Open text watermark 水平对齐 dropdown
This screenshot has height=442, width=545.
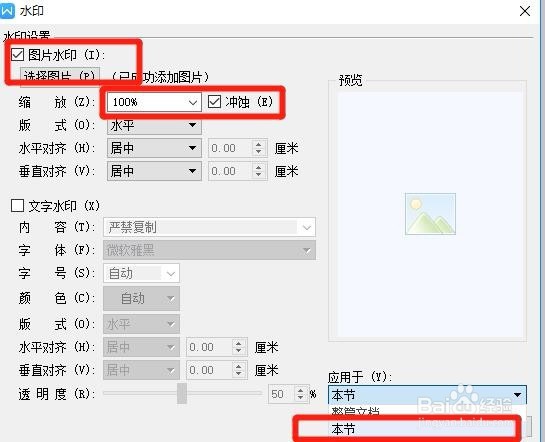[141, 347]
